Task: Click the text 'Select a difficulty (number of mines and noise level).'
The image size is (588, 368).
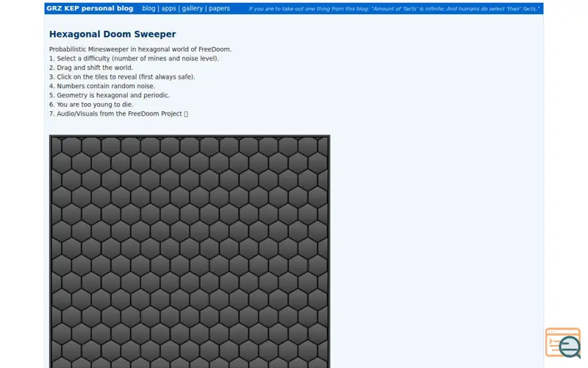Action: [x=137, y=59]
